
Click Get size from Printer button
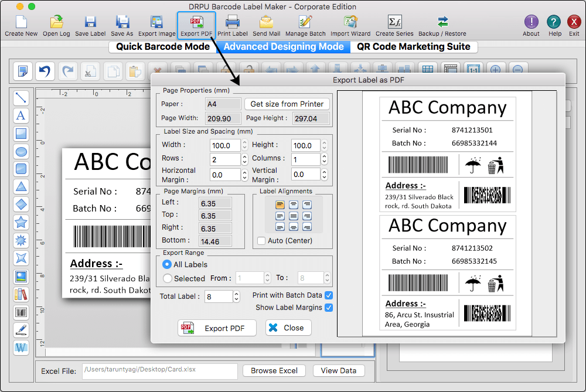(x=287, y=104)
